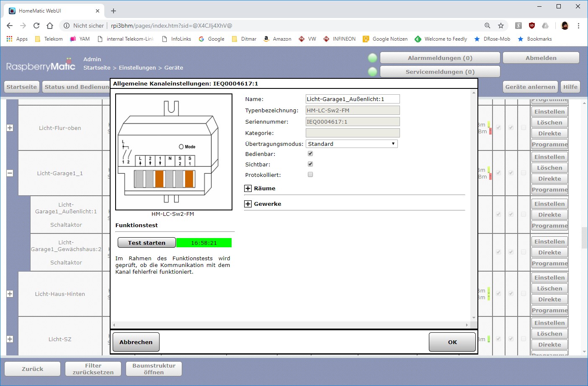Image resolution: width=588 pixels, height=386 pixels.
Task: Click Direkte for Licht-Garage1_Gewächshaus:2
Action: coord(549,252)
